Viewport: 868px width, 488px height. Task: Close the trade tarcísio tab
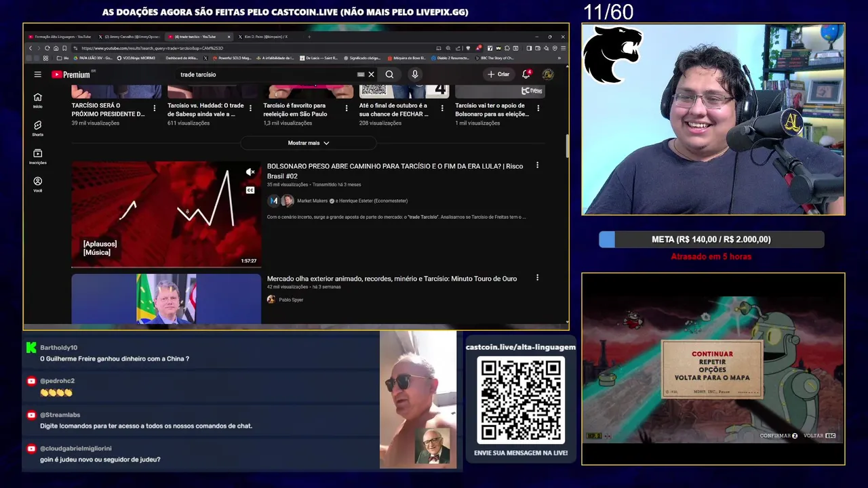tap(229, 37)
